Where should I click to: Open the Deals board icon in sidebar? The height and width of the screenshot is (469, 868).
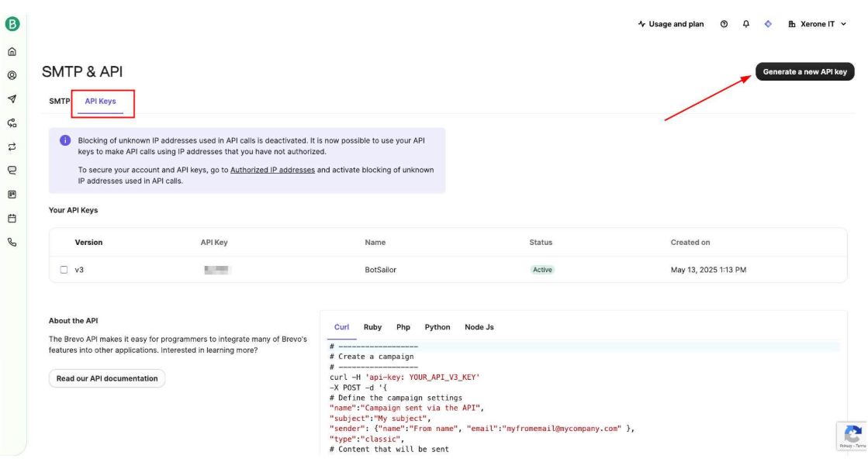pyautogui.click(x=12, y=194)
